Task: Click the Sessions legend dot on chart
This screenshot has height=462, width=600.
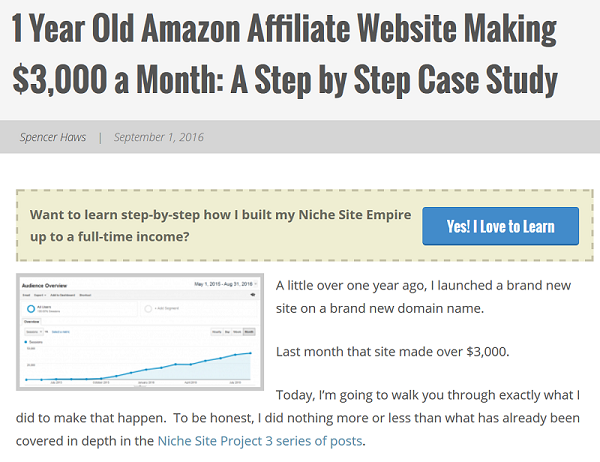Action: (24, 341)
